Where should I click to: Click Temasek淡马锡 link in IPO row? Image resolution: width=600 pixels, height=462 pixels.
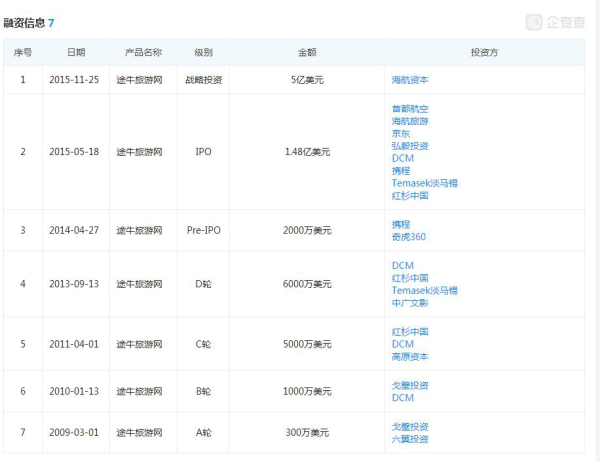tap(424, 183)
